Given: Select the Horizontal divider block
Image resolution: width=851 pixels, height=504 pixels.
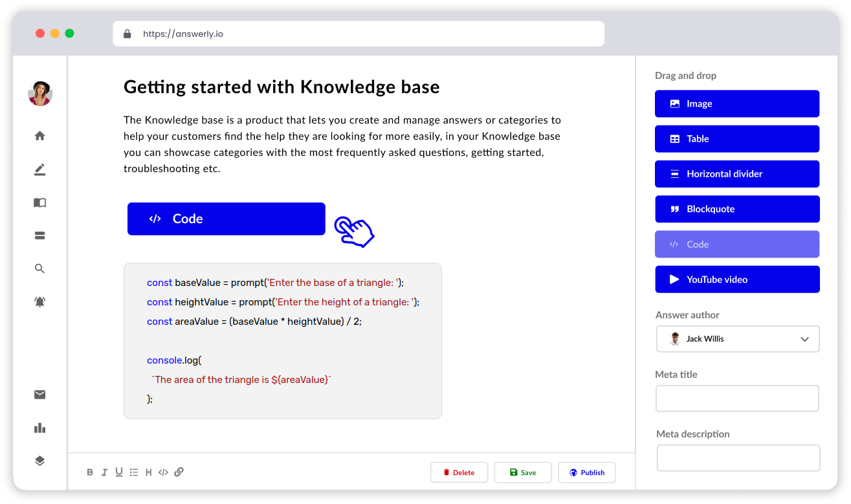Looking at the screenshot, I should tap(737, 174).
